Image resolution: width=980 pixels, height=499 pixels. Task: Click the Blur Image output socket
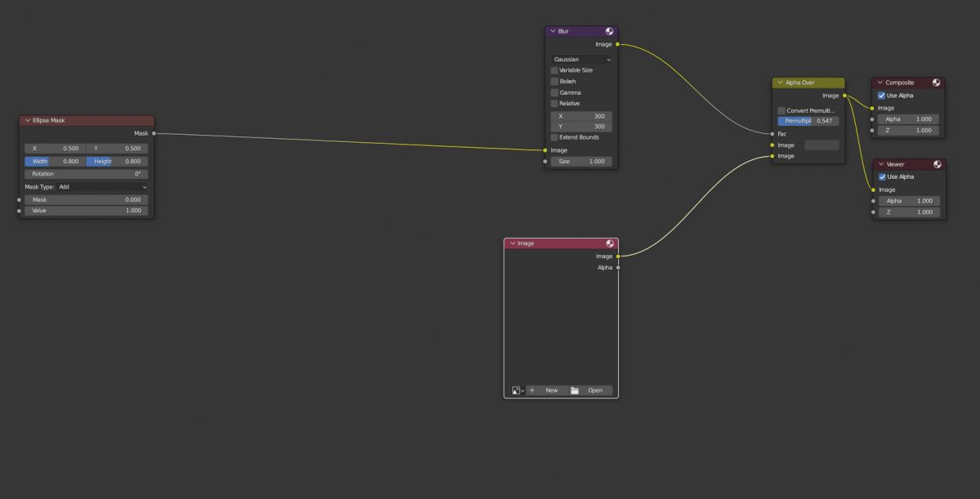tap(617, 44)
